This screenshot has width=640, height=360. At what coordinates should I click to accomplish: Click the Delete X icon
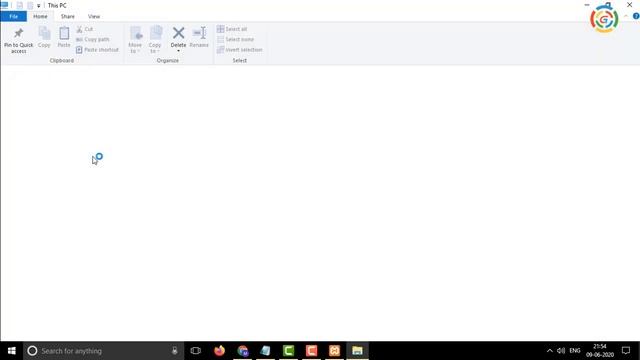click(x=178, y=33)
